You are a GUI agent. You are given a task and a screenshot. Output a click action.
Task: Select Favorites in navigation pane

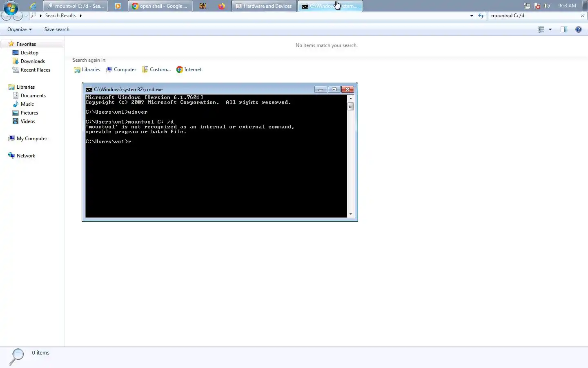coord(26,44)
